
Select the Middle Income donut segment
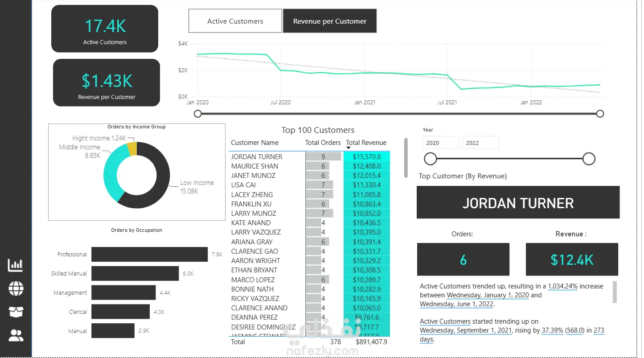(111, 172)
